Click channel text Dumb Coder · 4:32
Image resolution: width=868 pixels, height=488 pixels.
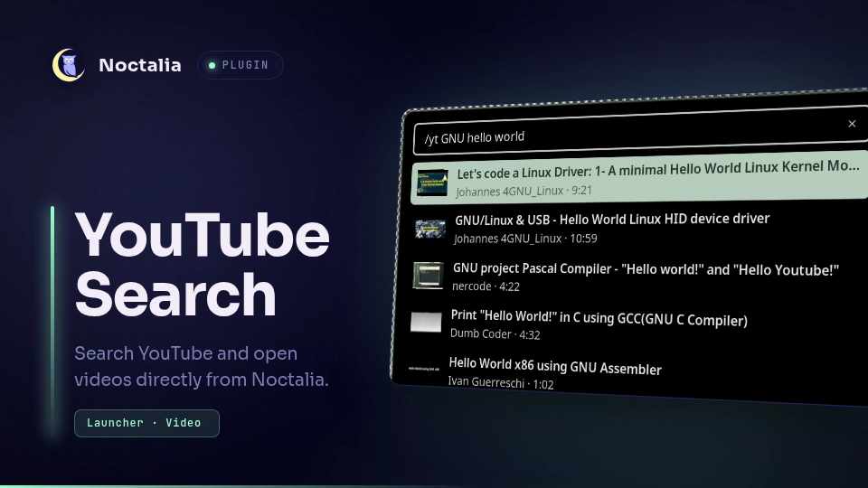coord(495,334)
